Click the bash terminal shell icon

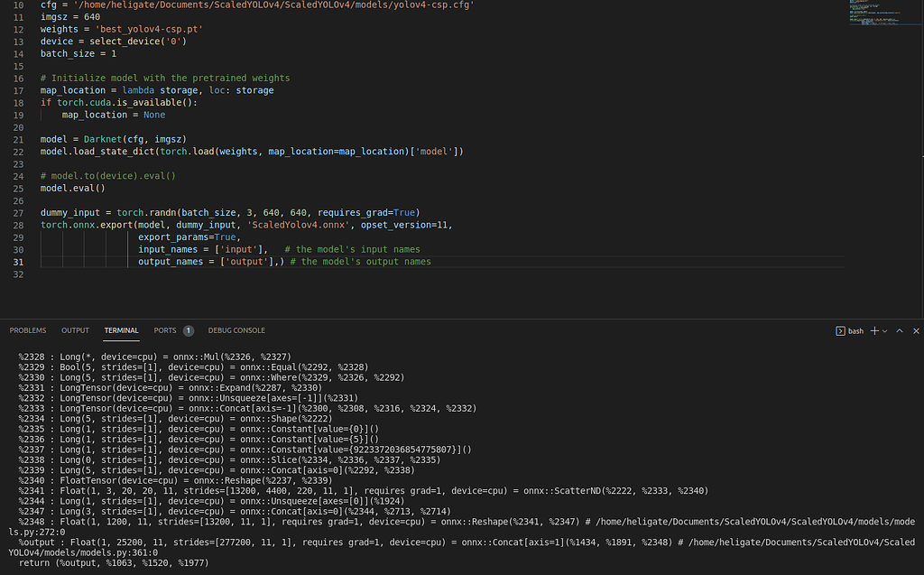point(840,331)
